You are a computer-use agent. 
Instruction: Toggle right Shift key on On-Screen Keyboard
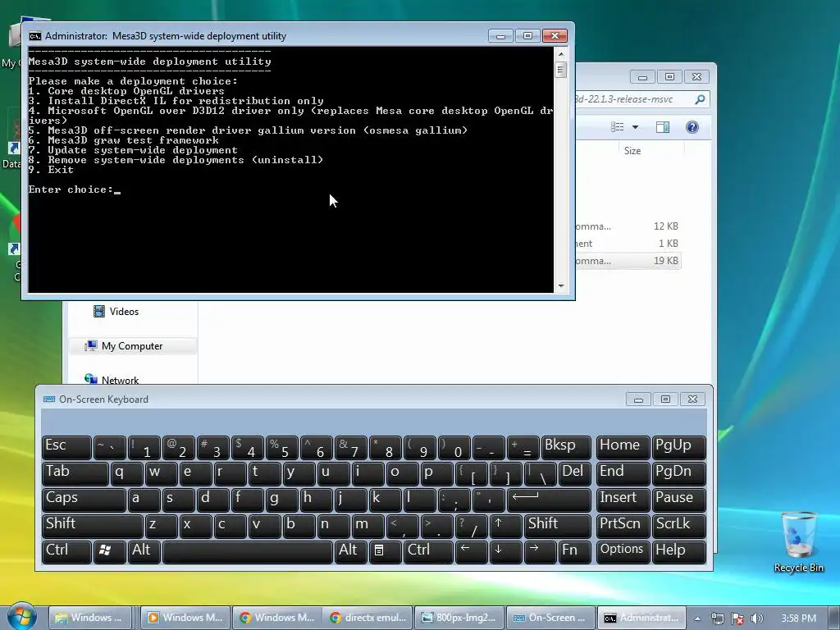[558, 526]
